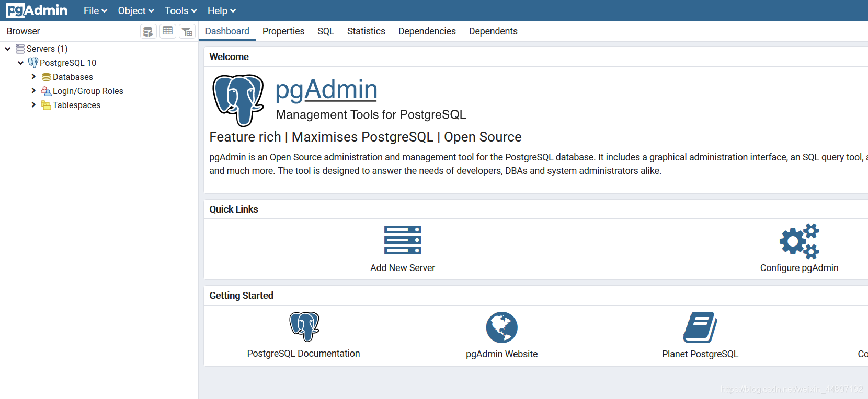The width and height of the screenshot is (868, 399).
Task: Switch to the Properties tab
Action: coord(283,31)
